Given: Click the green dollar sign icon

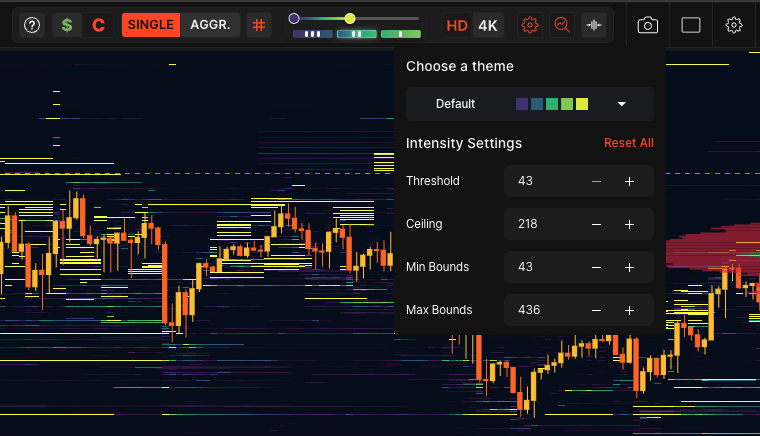Looking at the screenshot, I should point(67,25).
